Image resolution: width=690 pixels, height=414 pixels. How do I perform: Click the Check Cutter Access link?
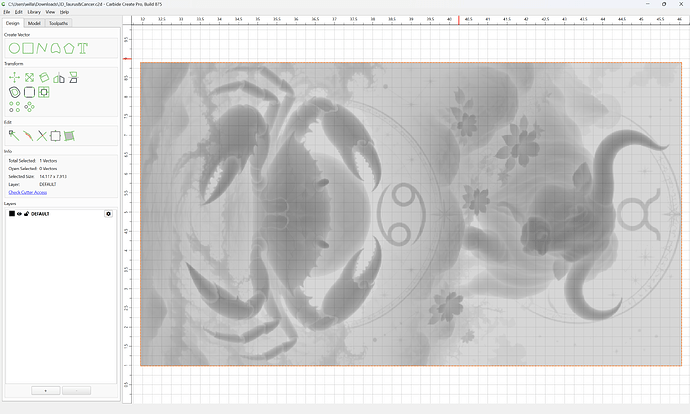[x=28, y=192]
